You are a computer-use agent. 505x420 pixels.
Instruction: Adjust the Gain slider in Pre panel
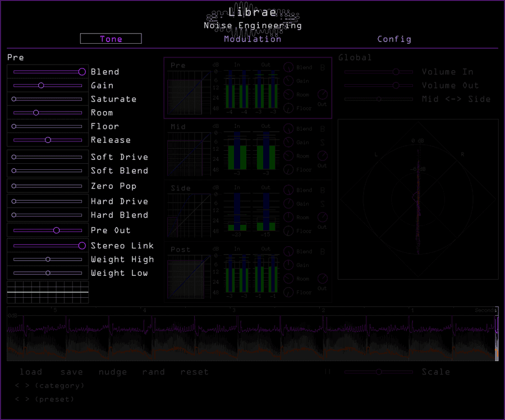(x=48, y=85)
